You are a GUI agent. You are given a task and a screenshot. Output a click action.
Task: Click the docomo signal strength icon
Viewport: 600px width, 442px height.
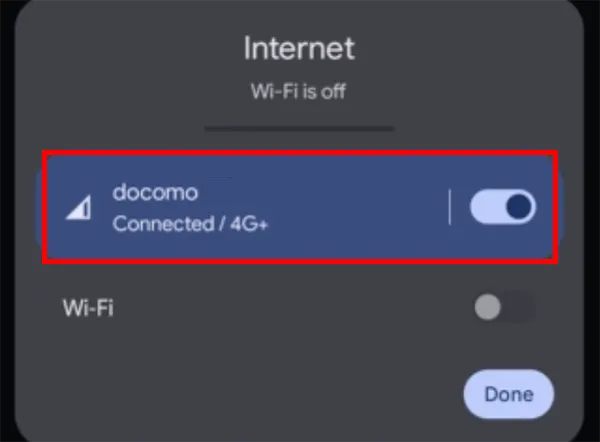click(x=78, y=208)
